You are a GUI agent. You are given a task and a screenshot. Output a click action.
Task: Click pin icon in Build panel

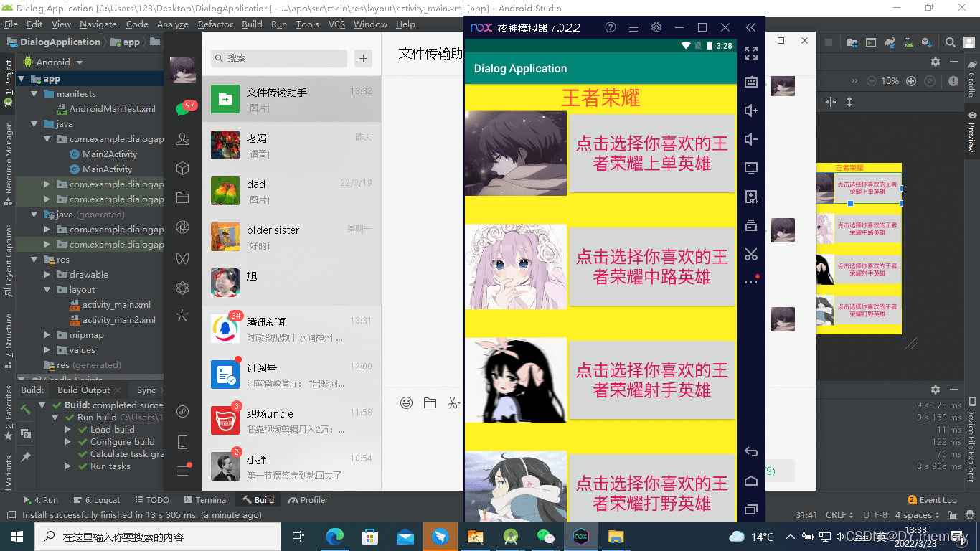point(25,456)
